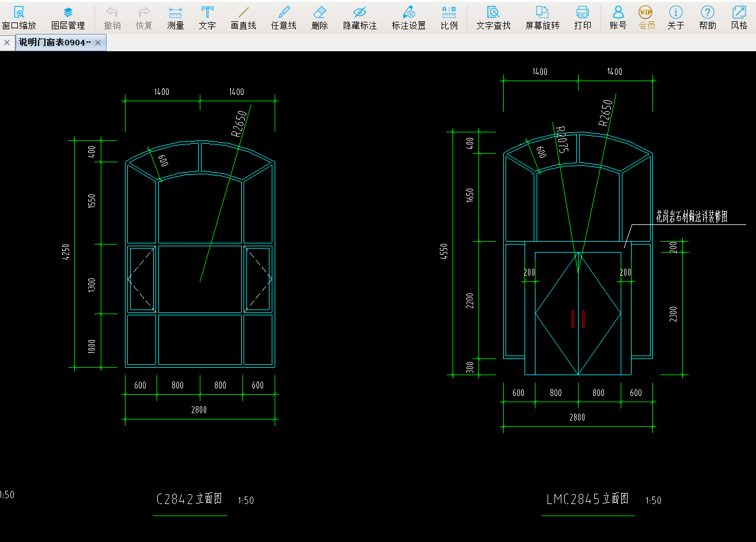This screenshot has height=542, width=756.
Task: Click the LMC2845立面图 drawing title
Action: pyautogui.click(x=587, y=498)
